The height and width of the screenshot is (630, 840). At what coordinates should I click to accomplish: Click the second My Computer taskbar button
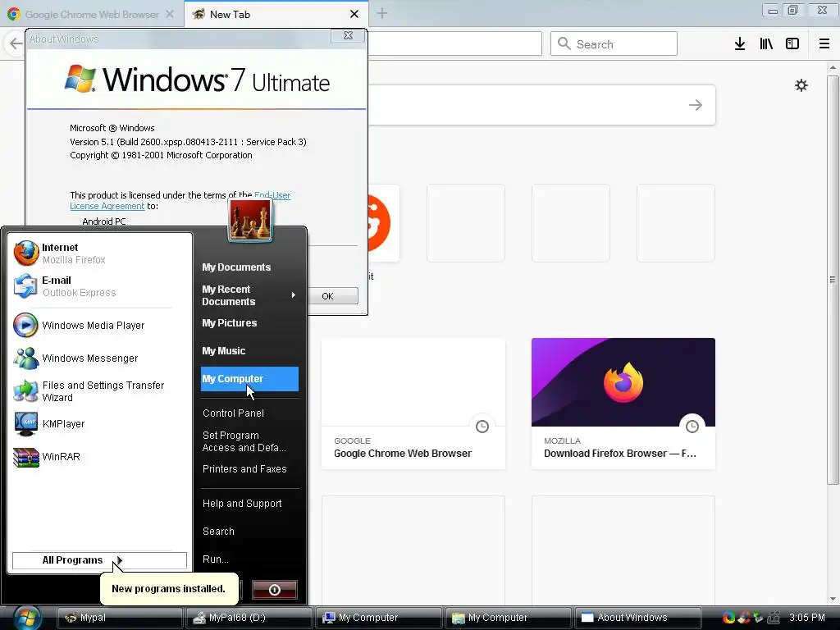coord(508,618)
